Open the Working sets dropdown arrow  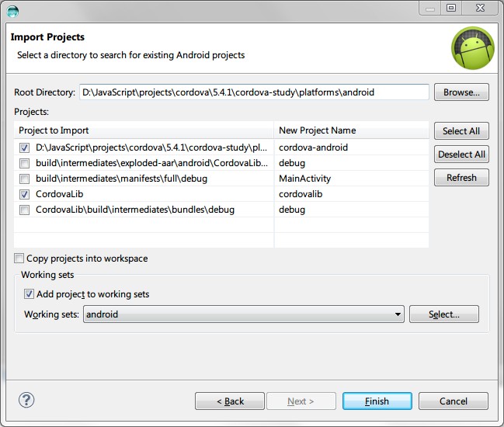(x=398, y=314)
